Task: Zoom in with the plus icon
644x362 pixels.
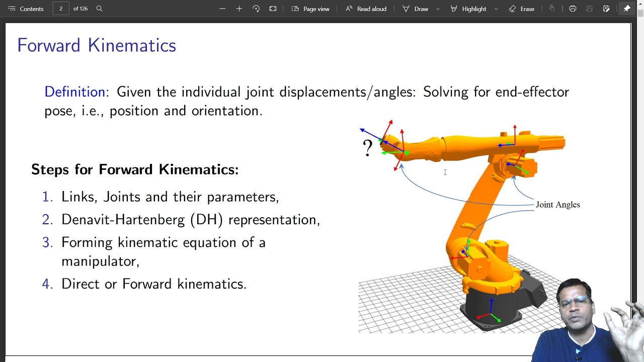Action: 239,9
